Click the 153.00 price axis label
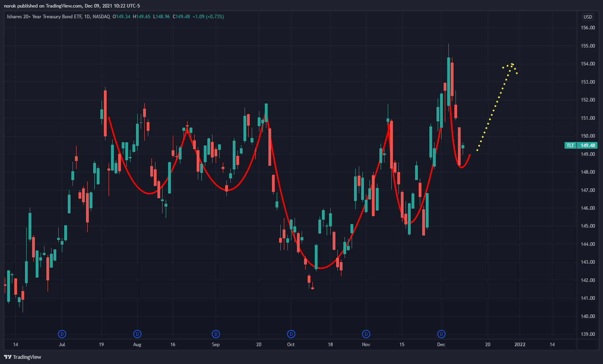Viewport: 603px width, 364px height. [x=588, y=82]
